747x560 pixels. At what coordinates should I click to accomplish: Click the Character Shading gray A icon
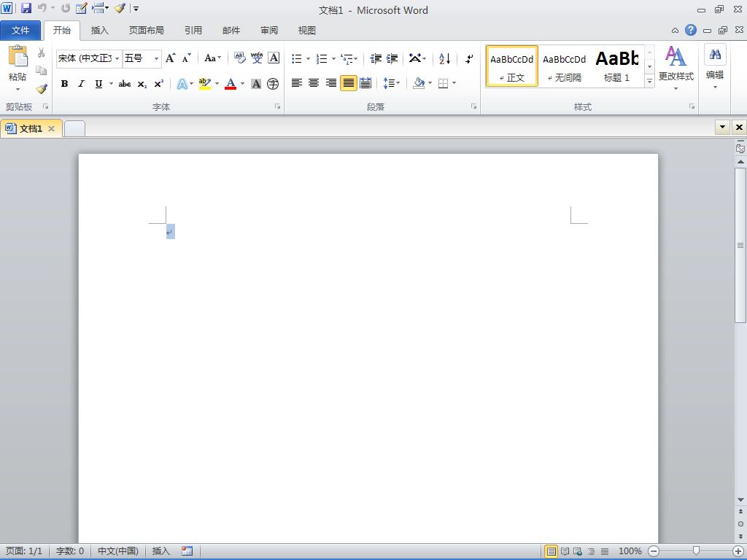[256, 84]
